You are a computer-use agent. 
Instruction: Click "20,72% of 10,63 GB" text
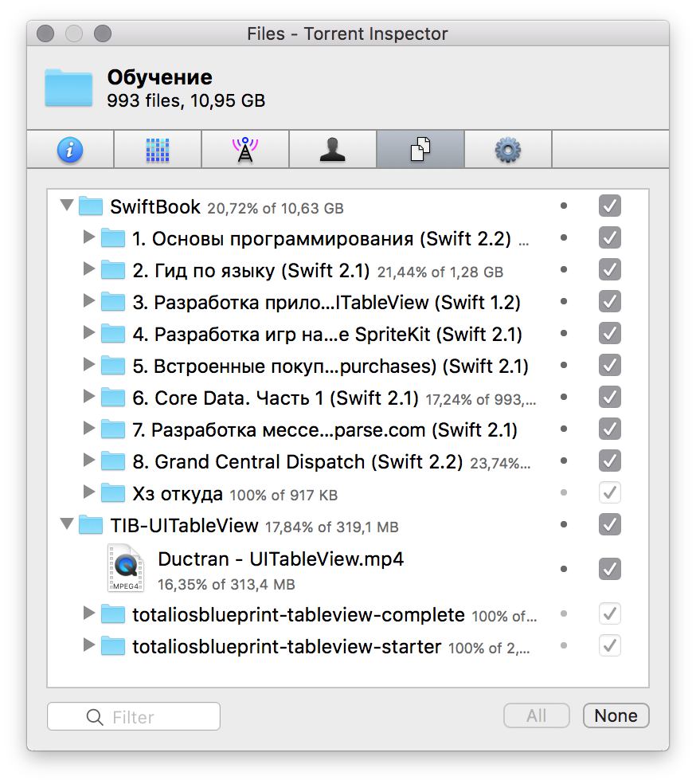(x=276, y=208)
